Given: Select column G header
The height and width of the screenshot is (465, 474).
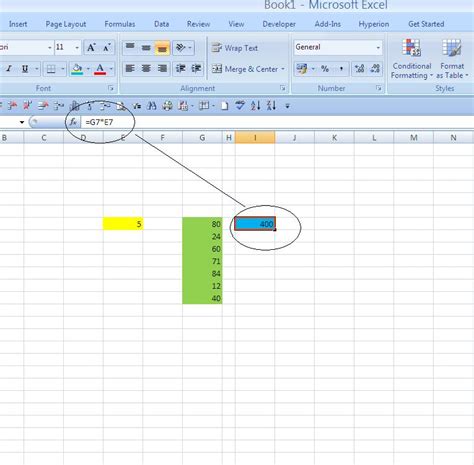Looking at the screenshot, I should tap(202, 138).
